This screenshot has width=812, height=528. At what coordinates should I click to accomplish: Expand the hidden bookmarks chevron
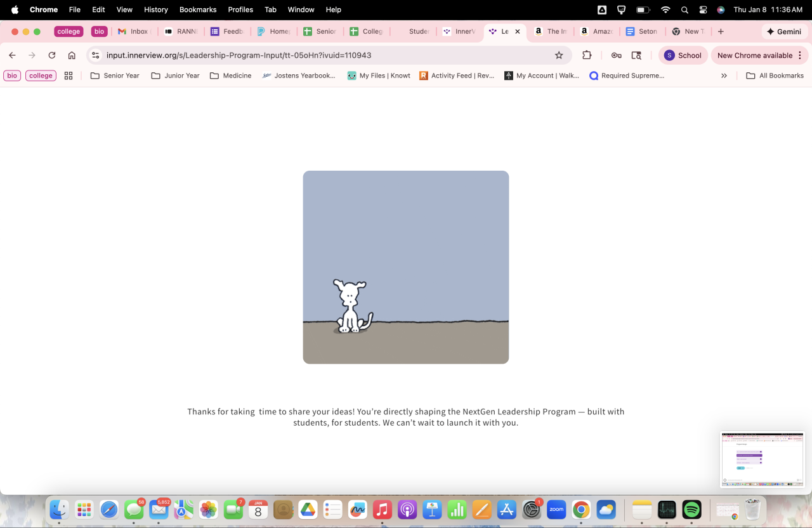coord(724,76)
